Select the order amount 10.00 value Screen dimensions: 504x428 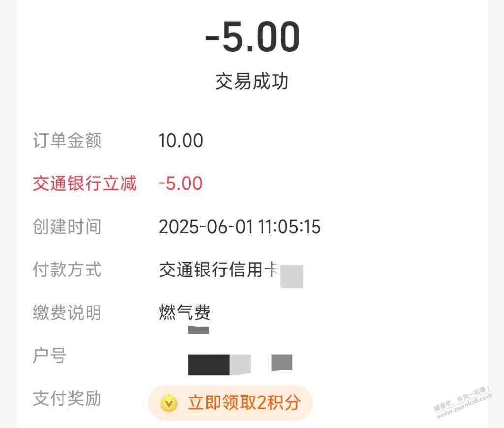coord(181,141)
